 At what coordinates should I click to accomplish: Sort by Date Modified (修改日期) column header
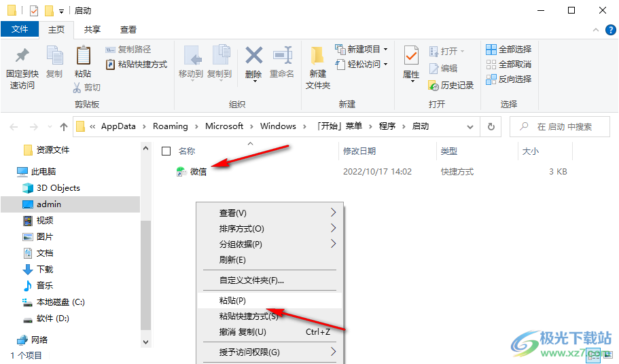(359, 151)
